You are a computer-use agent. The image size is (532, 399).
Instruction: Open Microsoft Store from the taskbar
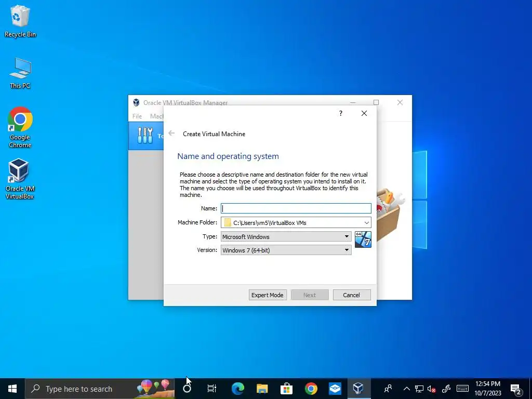coord(286,389)
